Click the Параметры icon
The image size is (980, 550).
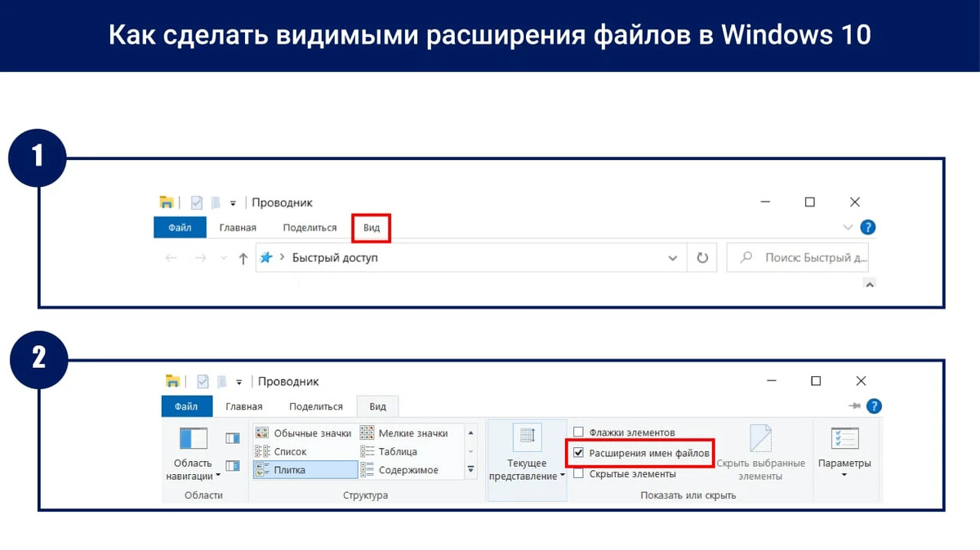pyautogui.click(x=844, y=438)
